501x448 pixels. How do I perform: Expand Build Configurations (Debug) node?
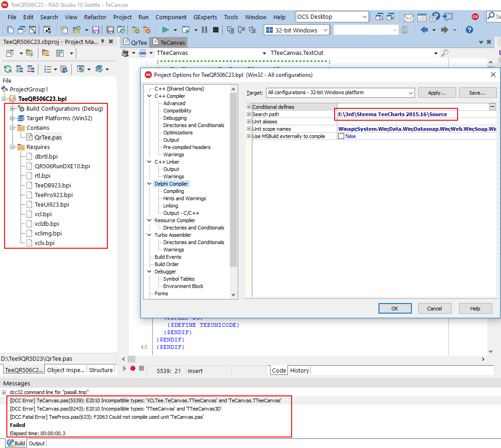(x=12, y=109)
